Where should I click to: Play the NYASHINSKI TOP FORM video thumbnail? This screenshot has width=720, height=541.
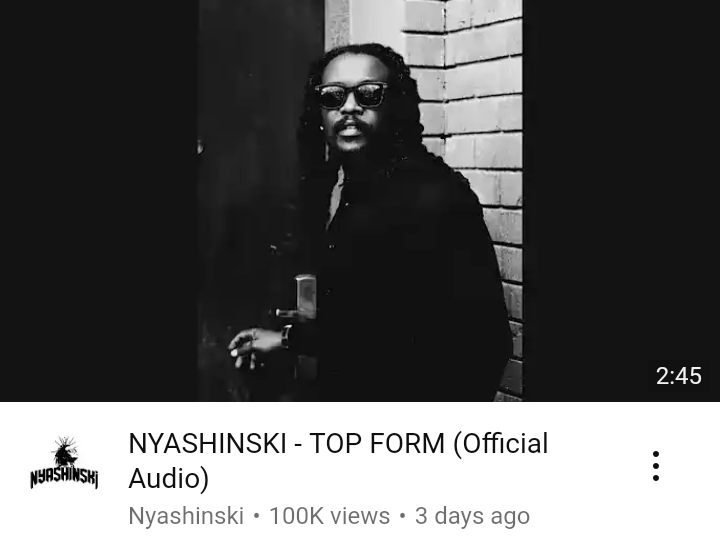point(360,201)
